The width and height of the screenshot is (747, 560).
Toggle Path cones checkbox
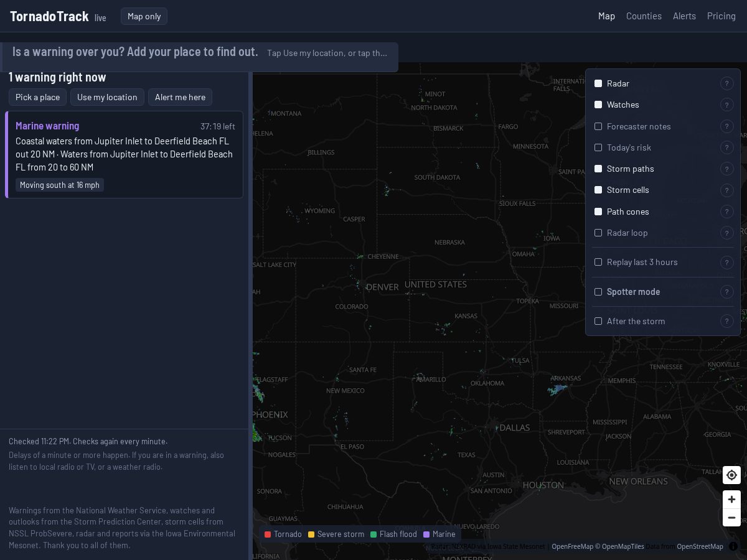(x=598, y=212)
